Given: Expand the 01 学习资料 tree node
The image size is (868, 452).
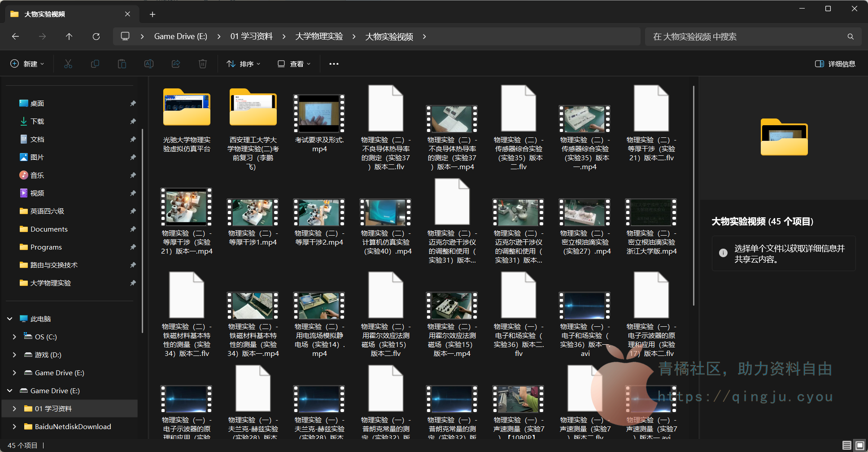Looking at the screenshot, I should point(14,408).
